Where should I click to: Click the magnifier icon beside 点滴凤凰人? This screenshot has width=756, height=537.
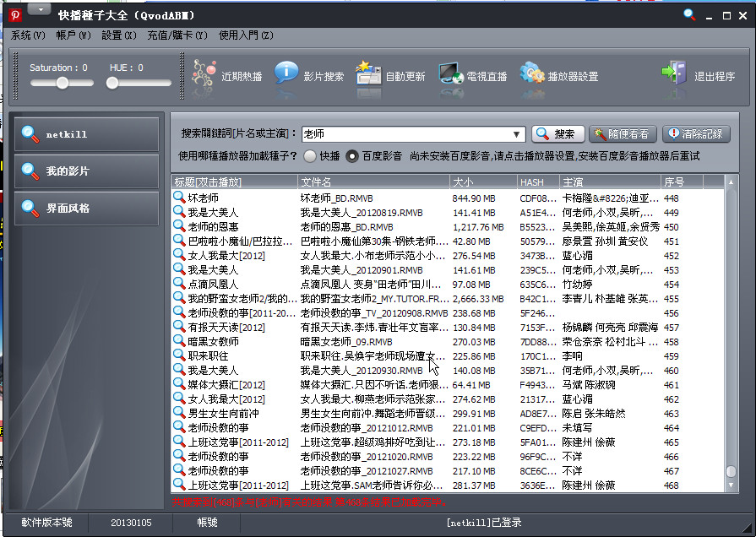(179, 284)
